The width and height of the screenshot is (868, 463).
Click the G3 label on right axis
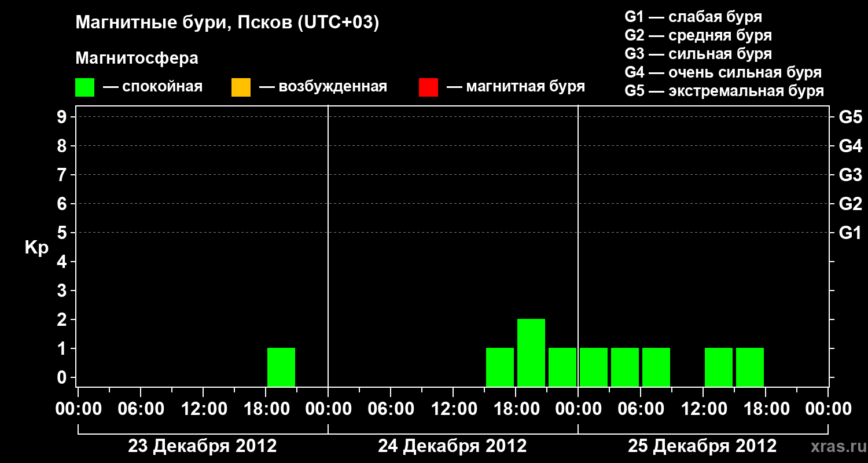point(850,175)
